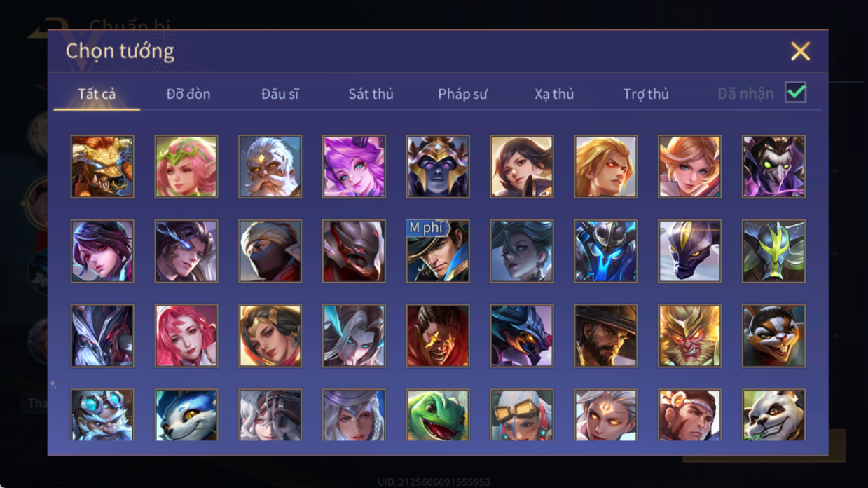Select the panda hero portrait
Screen dimensions: 868x488
click(774, 415)
